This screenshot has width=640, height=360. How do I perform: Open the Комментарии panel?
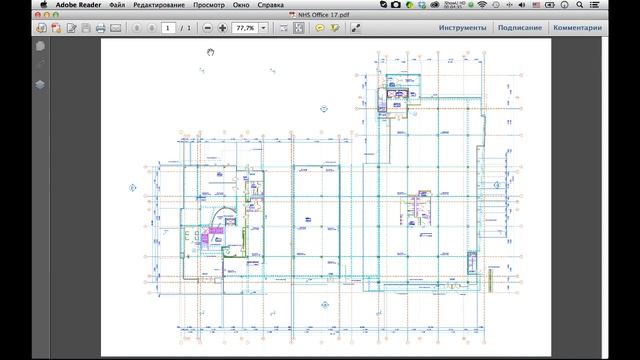point(577,28)
